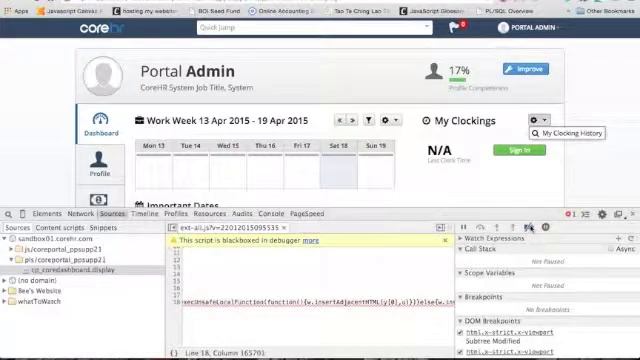The width and height of the screenshot is (640, 360).
Task: Collapse the DOM Breakpoints section
Action: 460,321
